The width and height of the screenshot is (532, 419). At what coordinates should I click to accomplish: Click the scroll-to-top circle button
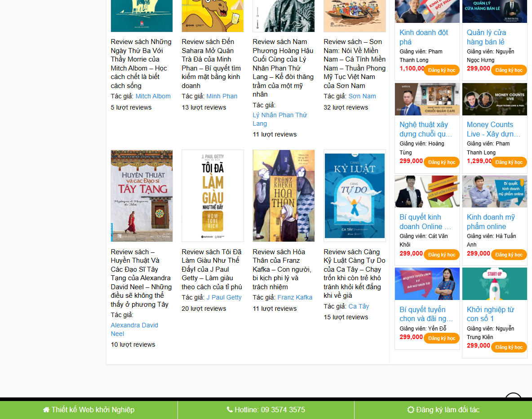(513, 397)
